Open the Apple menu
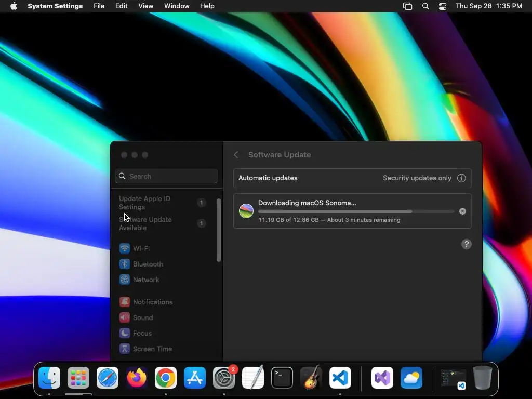 click(x=14, y=6)
